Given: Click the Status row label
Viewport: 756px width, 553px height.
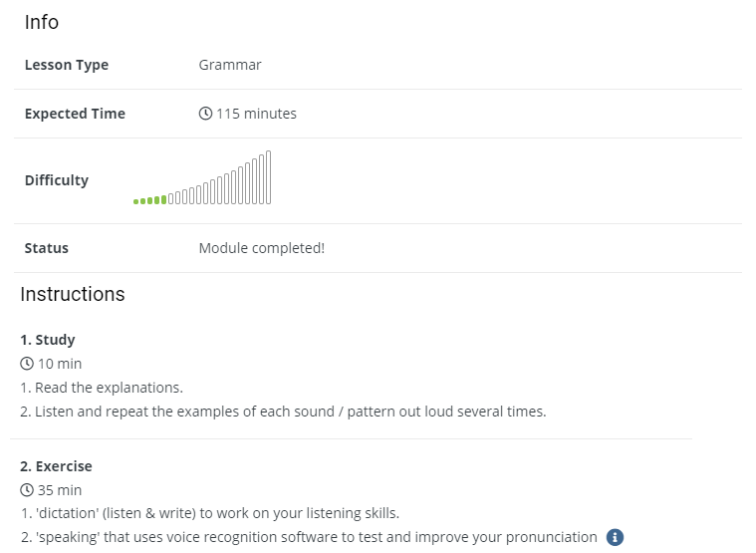Looking at the screenshot, I should tap(47, 248).
